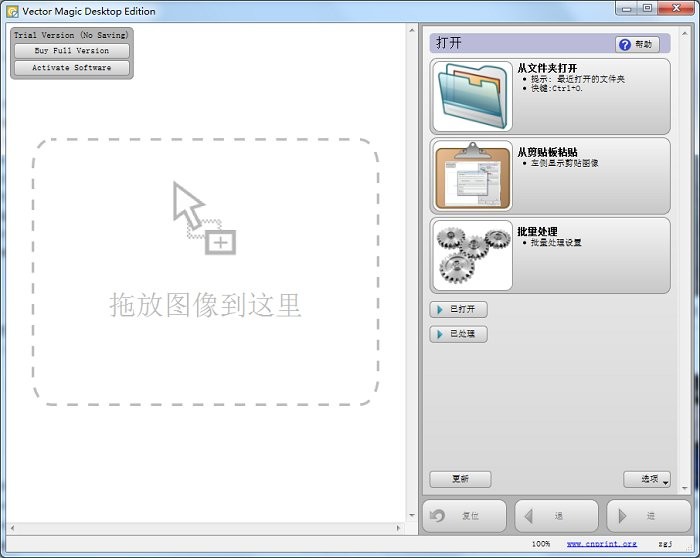Viewport: 700px width, 558px height.
Task: Click the 批量处理设置 description text
Action: [556, 242]
